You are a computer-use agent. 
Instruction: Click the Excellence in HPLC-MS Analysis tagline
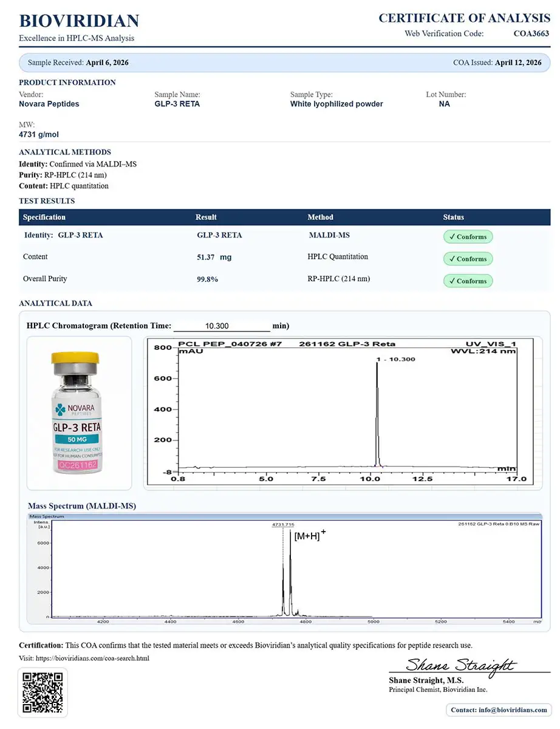tap(77, 38)
